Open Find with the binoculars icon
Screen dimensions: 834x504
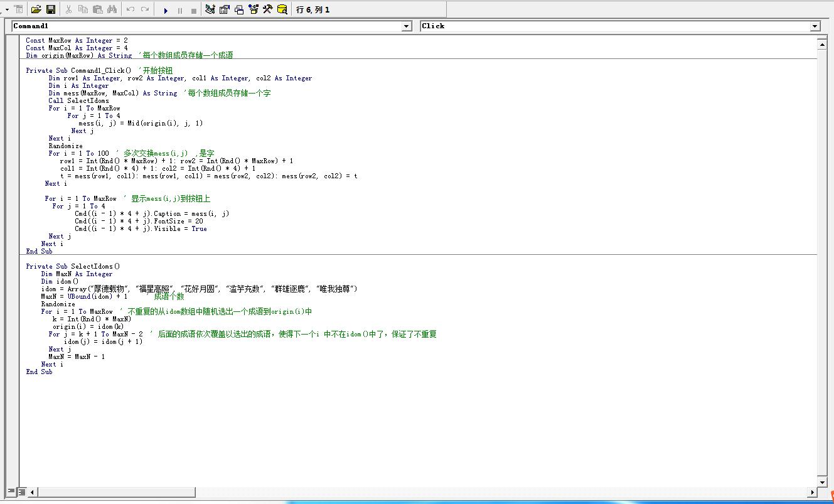point(112,9)
